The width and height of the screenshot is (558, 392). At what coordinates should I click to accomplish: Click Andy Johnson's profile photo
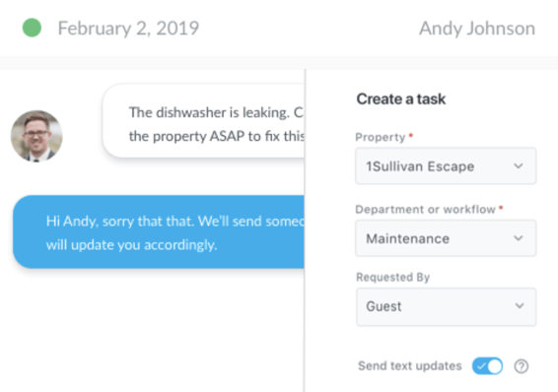[x=36, y=136]
